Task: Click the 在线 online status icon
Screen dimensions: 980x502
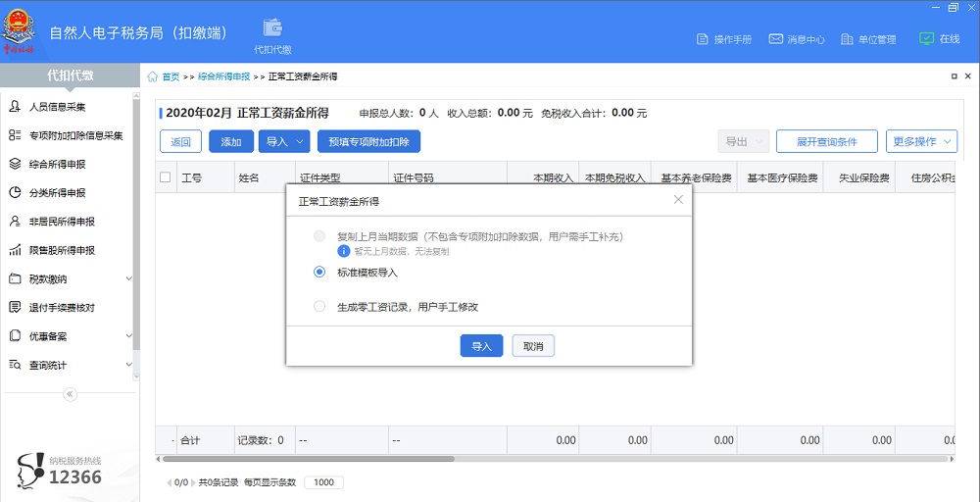Action: pyautogui.click(x=926, y=39)
